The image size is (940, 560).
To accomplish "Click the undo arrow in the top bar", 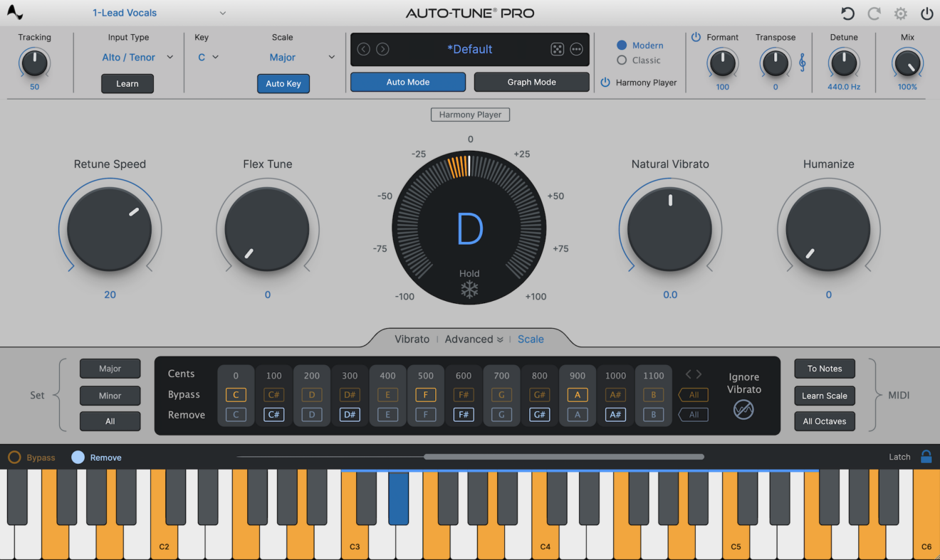I will [847, 13].
